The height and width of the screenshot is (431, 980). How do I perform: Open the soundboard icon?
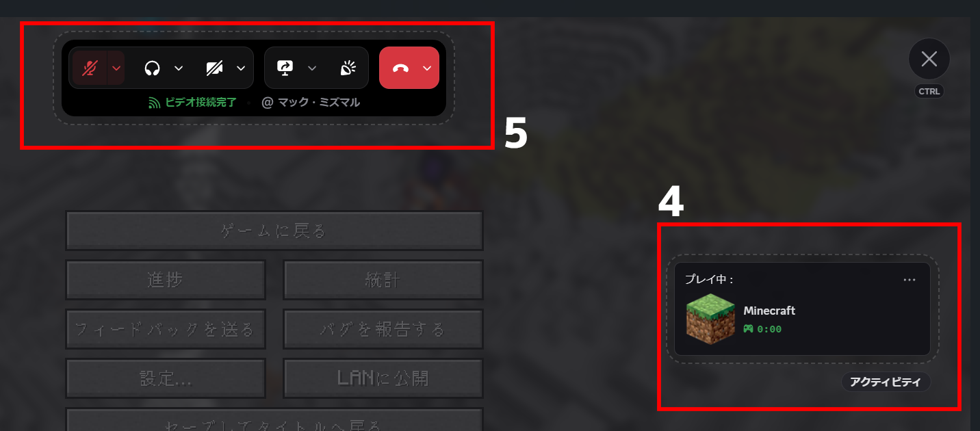[348, 68]
